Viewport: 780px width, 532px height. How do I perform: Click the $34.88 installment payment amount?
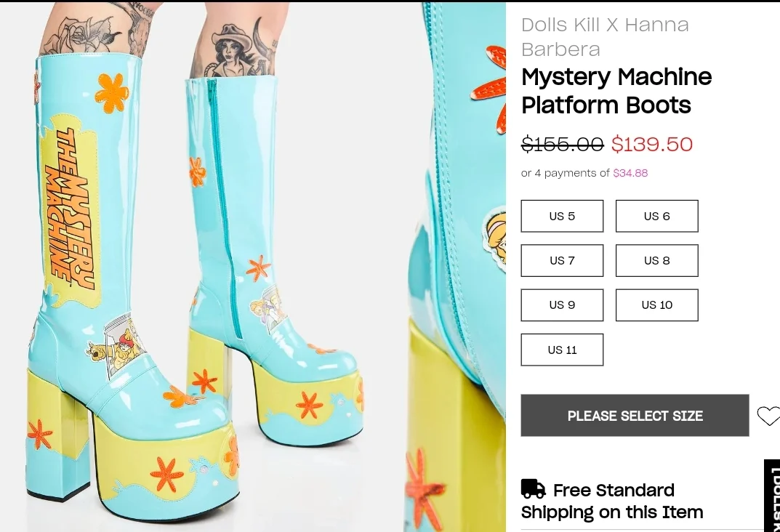coord(630,173)
